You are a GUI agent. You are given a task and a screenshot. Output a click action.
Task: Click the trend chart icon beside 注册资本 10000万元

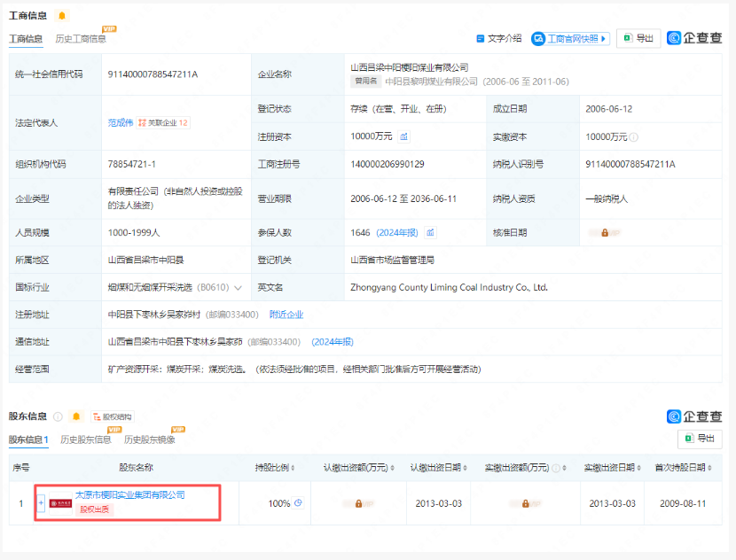click(404, 136)
